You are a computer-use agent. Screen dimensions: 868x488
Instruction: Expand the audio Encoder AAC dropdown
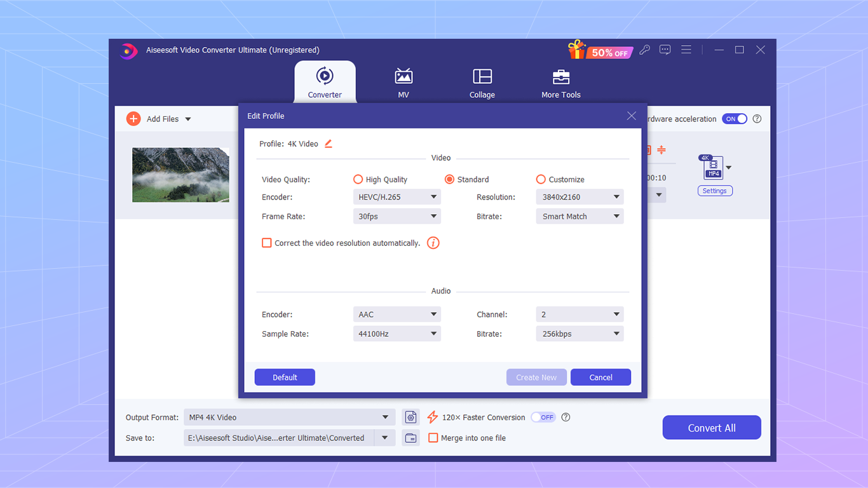click(x=397, y=314)
